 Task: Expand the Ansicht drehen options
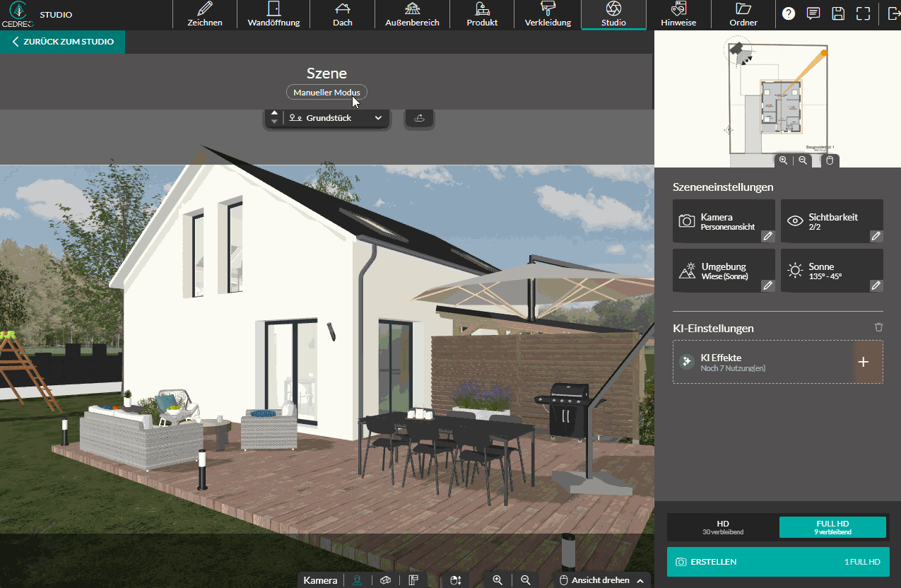640,581
